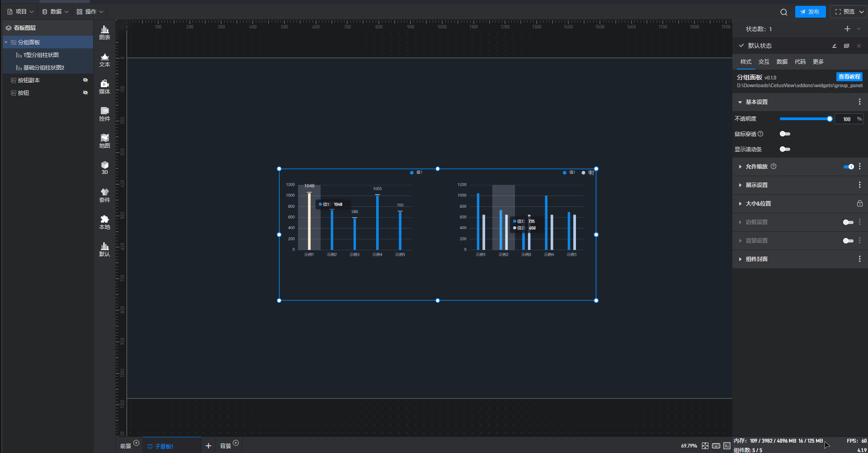Toggle the 鼠标穿透 switch
This screenshot has height=453, width=868.
coord(785,134)
